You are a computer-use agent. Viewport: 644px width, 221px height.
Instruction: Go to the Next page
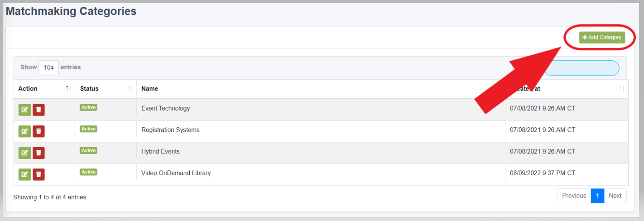point(615,196)
